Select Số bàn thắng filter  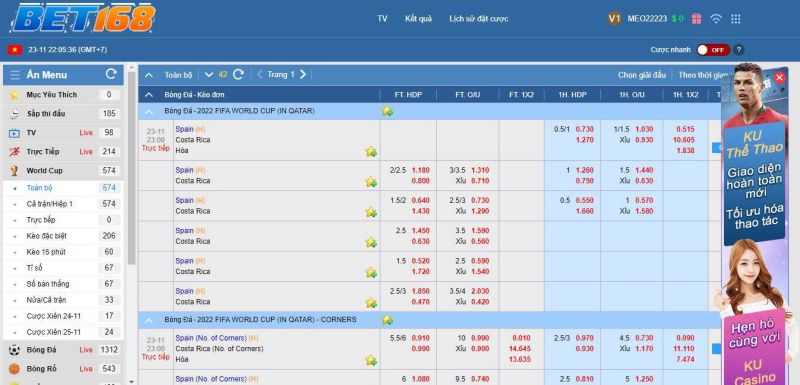tap(63, 284)
